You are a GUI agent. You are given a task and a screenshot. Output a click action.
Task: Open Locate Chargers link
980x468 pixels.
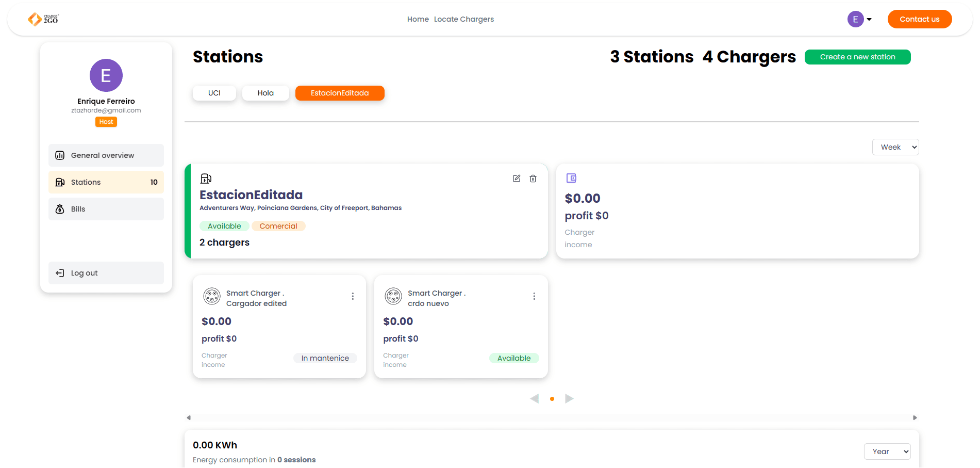click(463, 19)
